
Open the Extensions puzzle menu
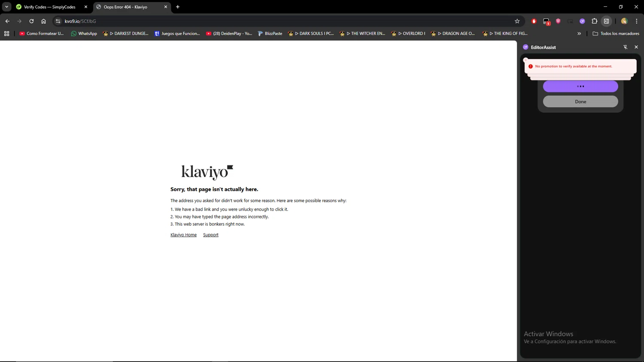[x=594, y=21]
